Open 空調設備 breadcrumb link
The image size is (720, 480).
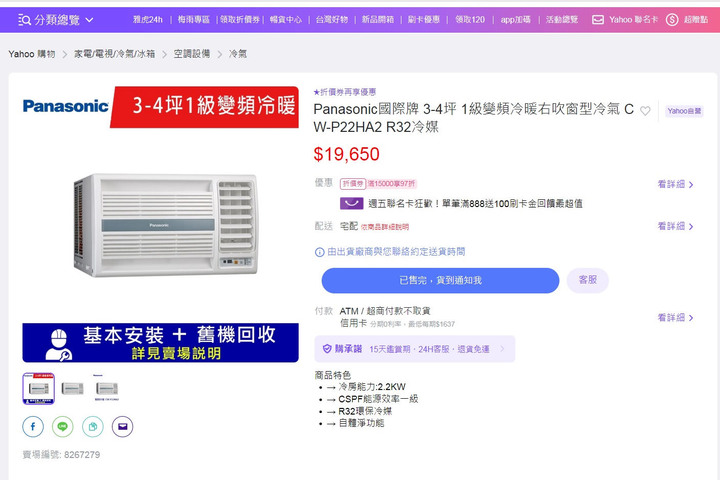click(x=192, y=54)
